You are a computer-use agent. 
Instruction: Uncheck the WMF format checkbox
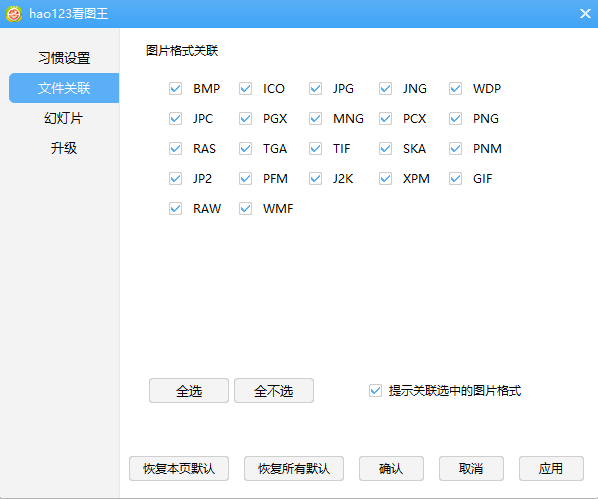coord(246,209)
